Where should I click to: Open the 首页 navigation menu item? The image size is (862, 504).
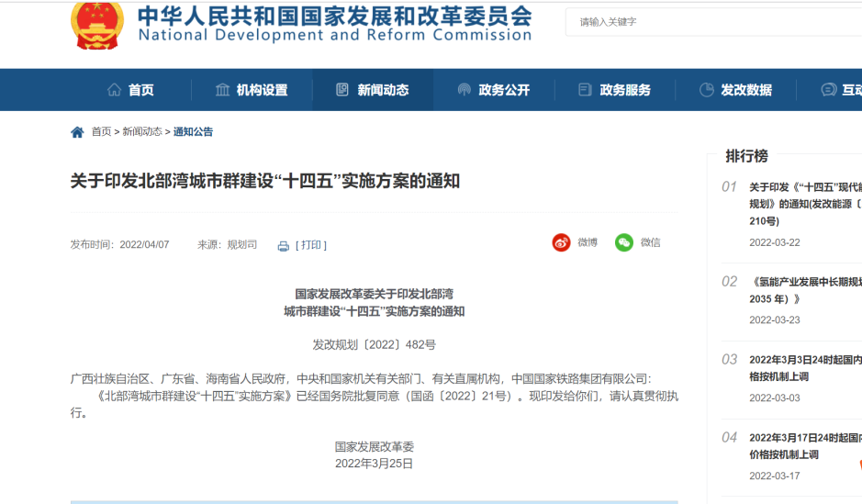pos(141,90)
